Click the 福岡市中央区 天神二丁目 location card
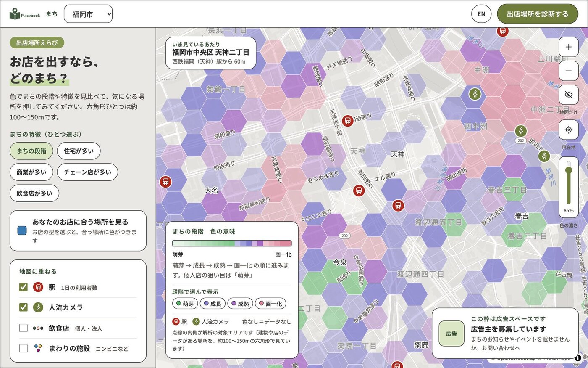Viewport: 588px width, 368px height. pos(211,53)
